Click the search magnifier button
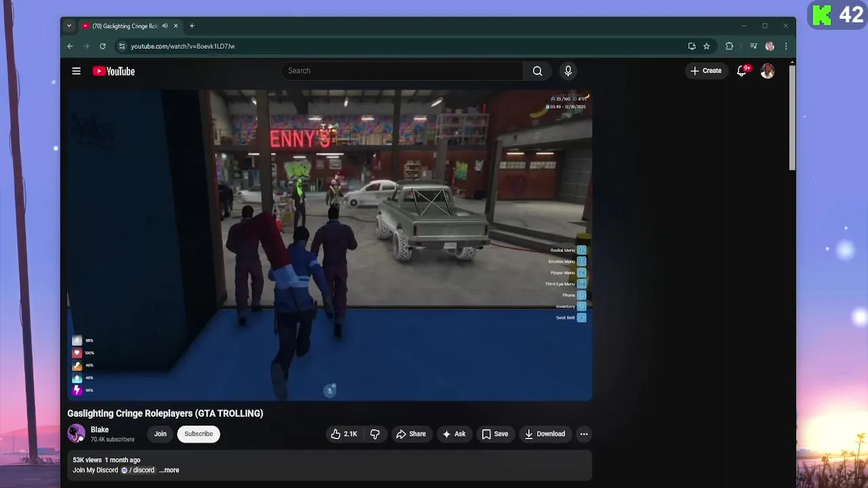This screenshot has height=488, width=868. pyautogui.click(x=537, y=71)
